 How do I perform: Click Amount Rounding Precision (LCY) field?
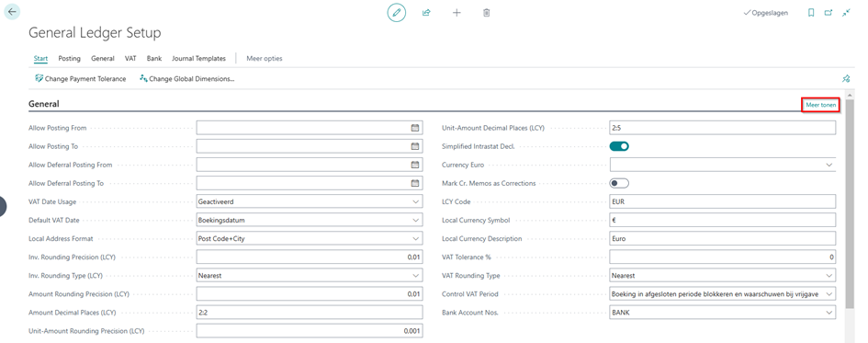(x=310, y=293)
